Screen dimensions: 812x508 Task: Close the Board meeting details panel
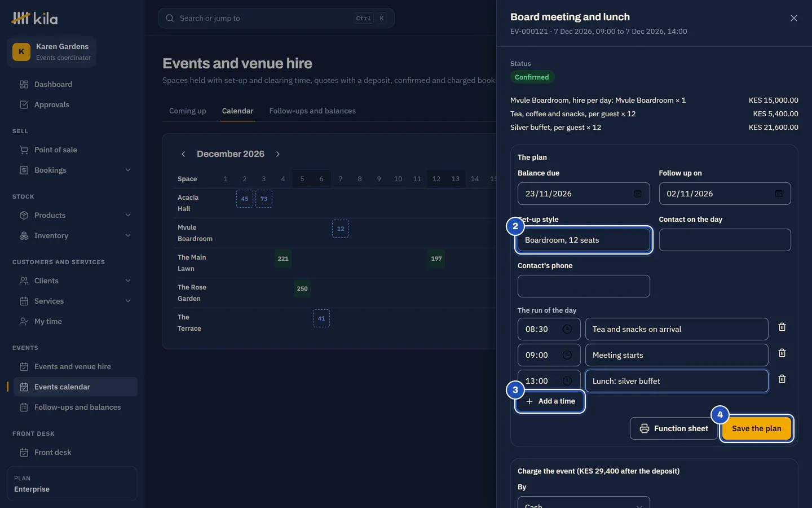793,18
